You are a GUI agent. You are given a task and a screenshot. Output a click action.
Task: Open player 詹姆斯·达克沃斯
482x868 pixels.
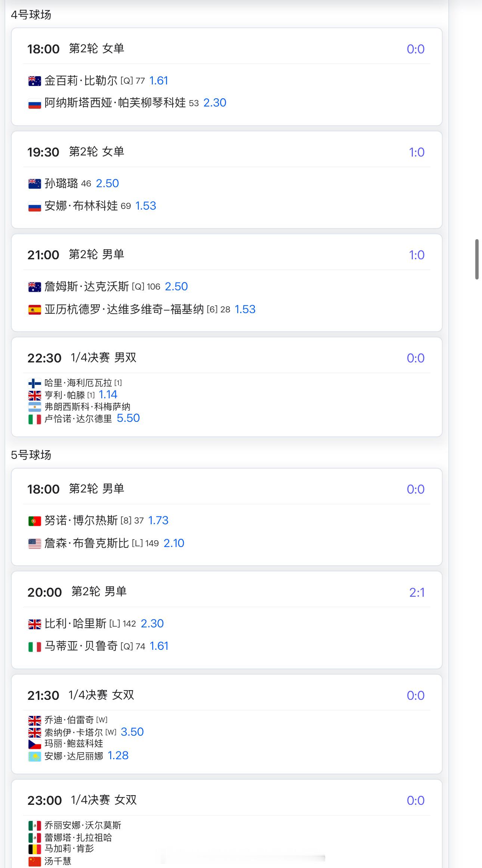point(87,287)
